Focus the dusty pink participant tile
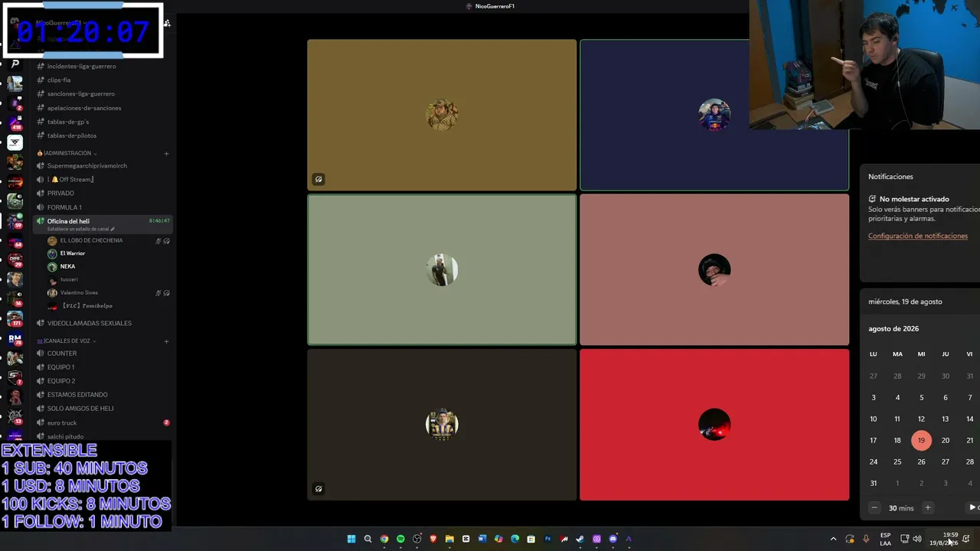Screen dimensions: 980x551 (x=714, y=269)
